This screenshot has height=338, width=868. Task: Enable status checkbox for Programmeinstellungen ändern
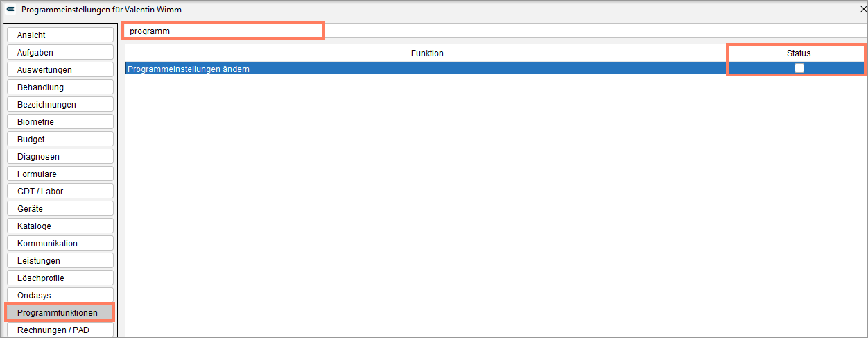click(799, 68)
